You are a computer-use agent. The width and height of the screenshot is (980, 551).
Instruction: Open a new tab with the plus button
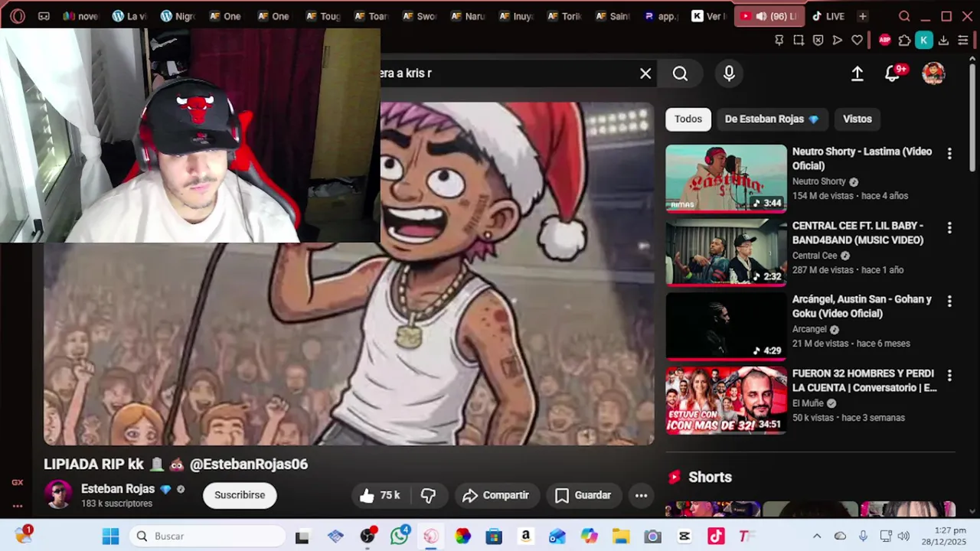[863, 16]
